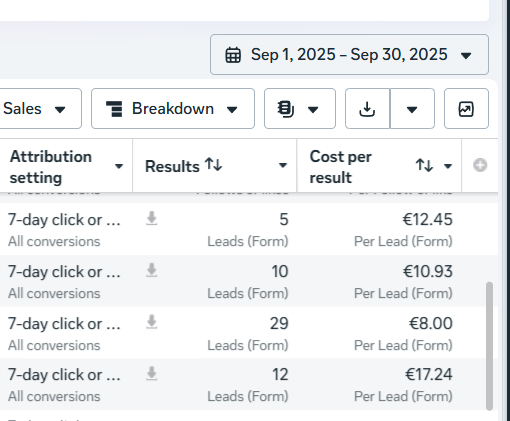The width and height of the screenshot is (510, 421).
Task: Select the €8.00 cost per lead cell
Action: pos(431,323)
